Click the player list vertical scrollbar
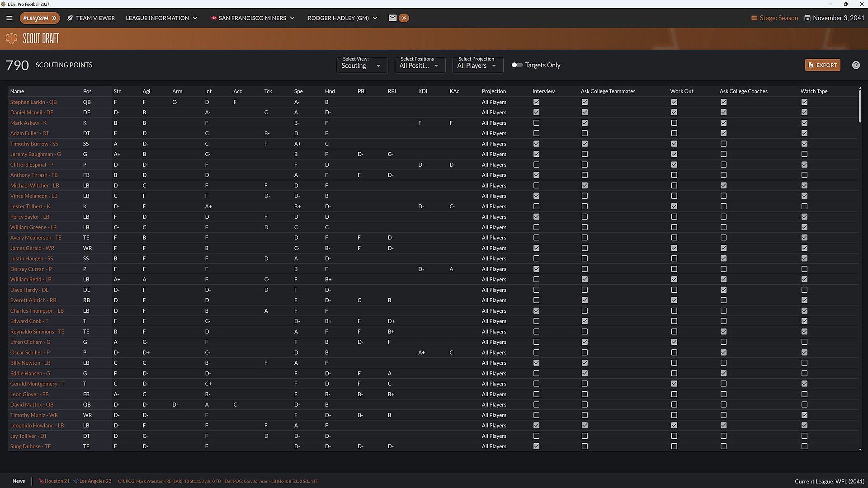This screenshot has width=868, height=488. pyautogui.click(x=860, y=268)
